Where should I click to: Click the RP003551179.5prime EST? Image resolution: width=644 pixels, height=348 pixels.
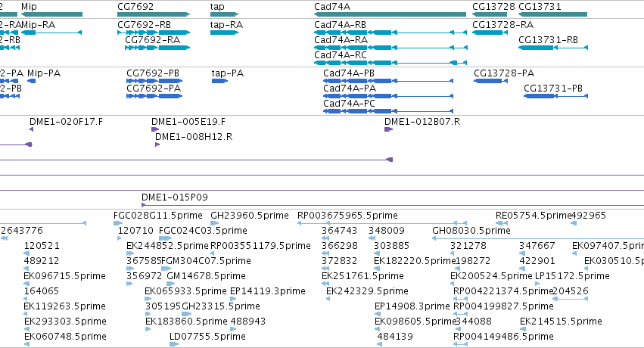pos(214,253)
